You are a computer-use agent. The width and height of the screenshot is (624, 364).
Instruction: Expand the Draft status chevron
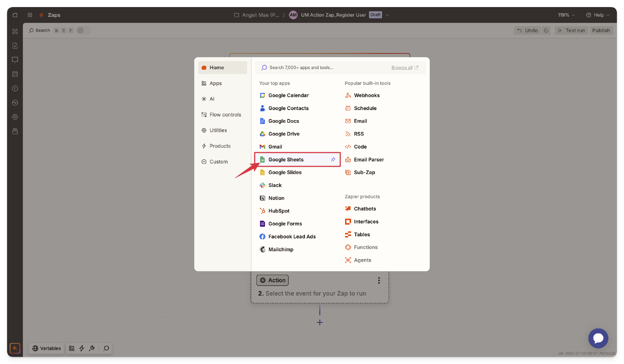(387, 15)
